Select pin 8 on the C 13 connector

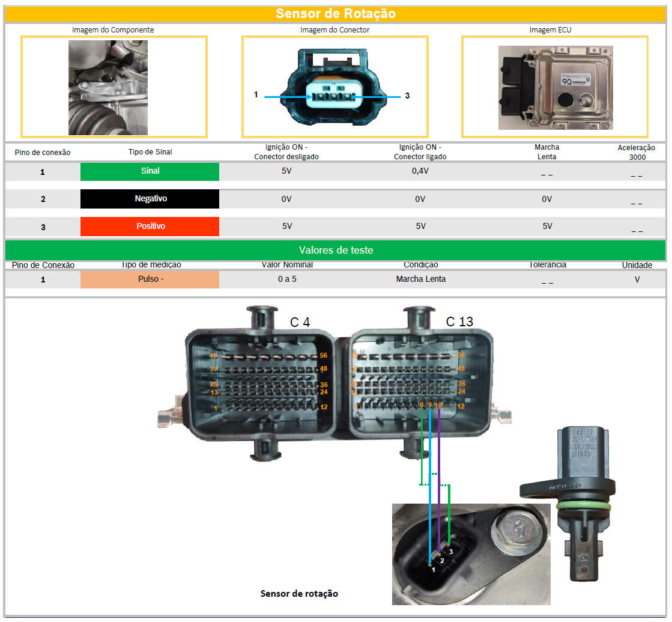click(x=422, y=405)
